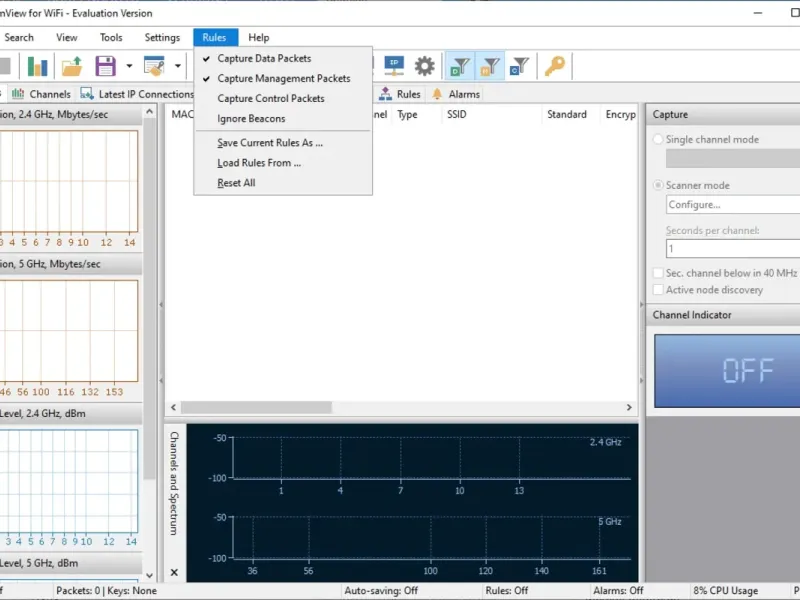The width and height of the screenshot is (800, 600).
Task: Click Reset All in the Rules menu
Action: (x=236, y=183)
